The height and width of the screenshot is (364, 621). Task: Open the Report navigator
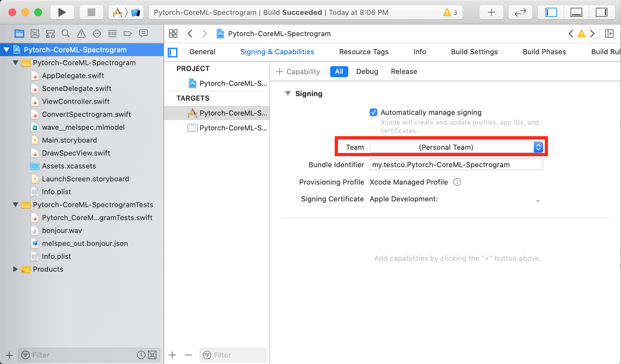[x=143, y=33]
